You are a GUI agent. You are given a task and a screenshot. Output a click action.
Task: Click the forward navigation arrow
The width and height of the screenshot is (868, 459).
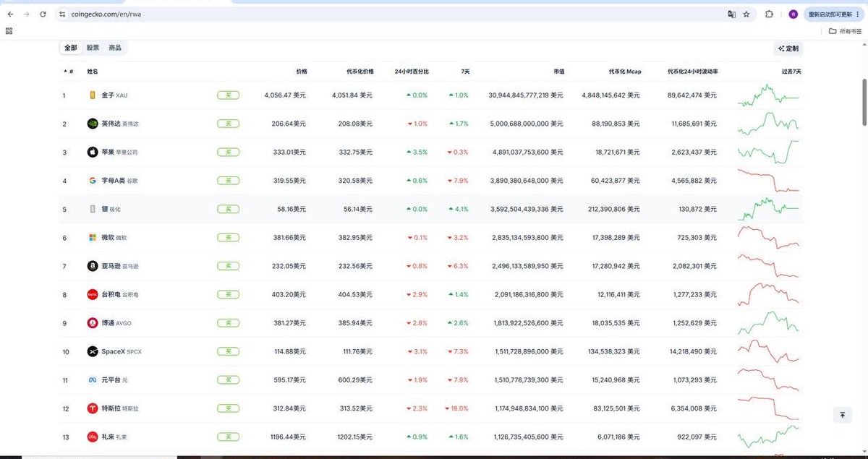tap(27, 14)
